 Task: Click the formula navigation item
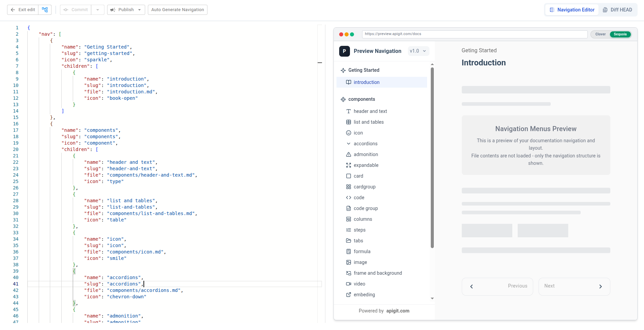(x=382, y=251)
